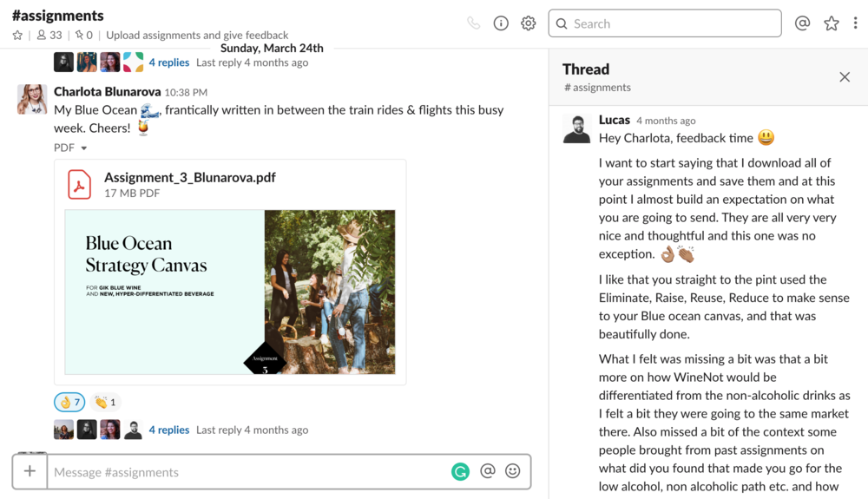This screenshot has height=499, width=868.
Task: Click Slack logo avatar in upper replies
Action: [x=133, y=62]
